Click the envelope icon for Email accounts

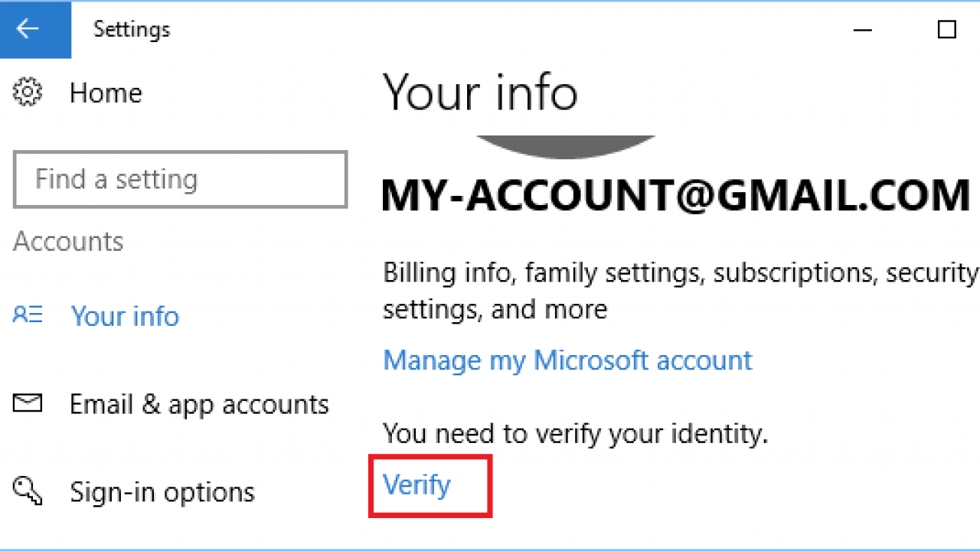click(28, 403)
